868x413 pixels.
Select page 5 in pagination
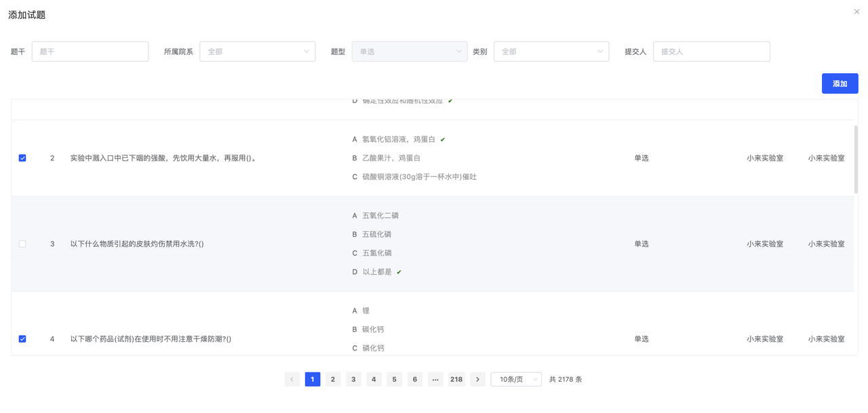(x=395, y=379)
